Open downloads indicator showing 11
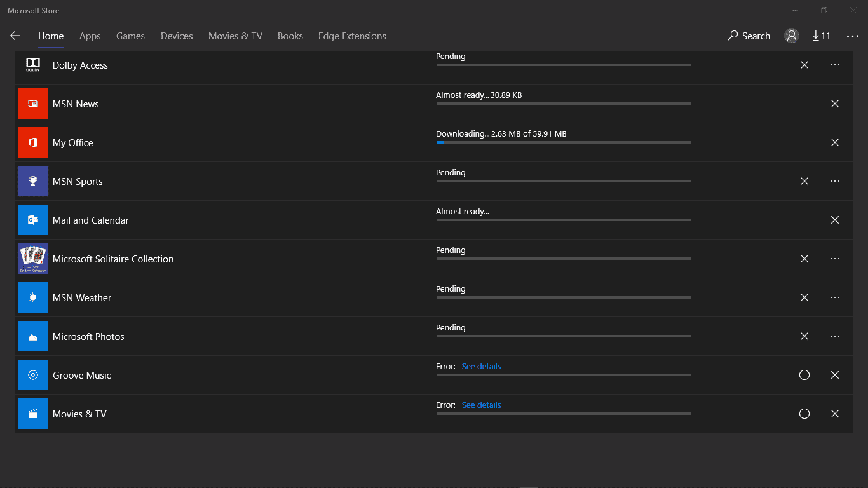 [x=821, y=36]
